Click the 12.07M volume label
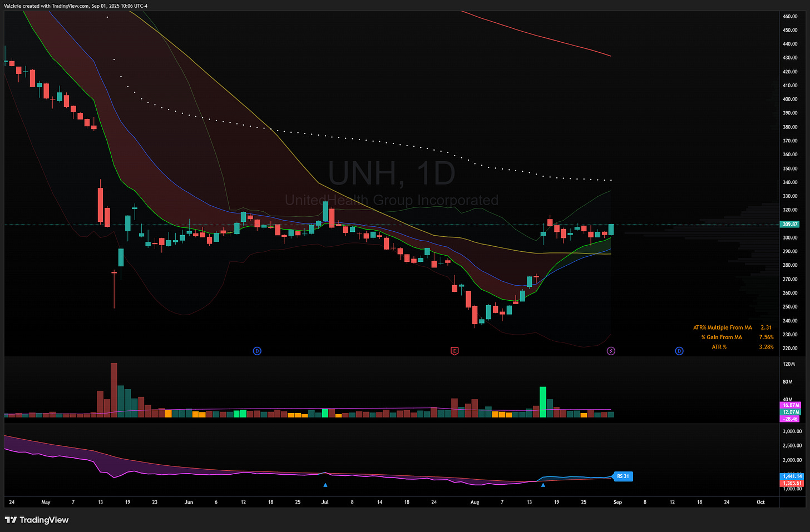The image size is (810, 532). coord(791,412)
